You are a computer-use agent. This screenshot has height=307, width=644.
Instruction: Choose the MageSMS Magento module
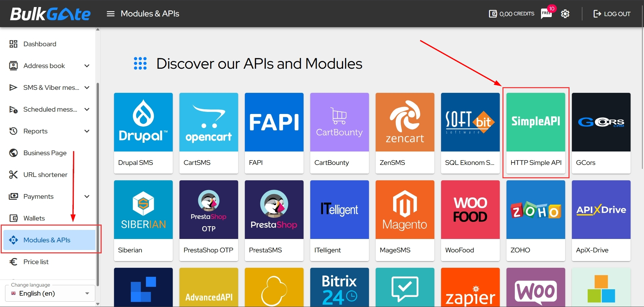(x=405, y=221)
